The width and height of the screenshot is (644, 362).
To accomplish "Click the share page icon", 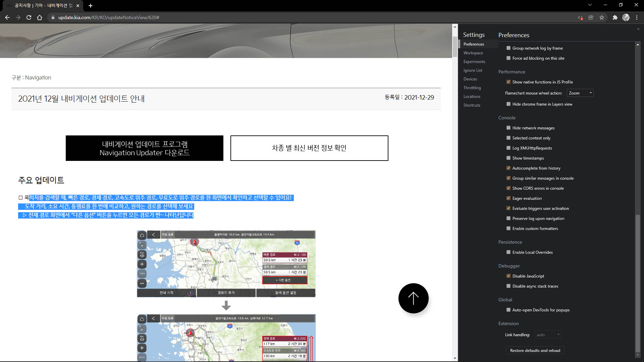I will click(591, 17).
